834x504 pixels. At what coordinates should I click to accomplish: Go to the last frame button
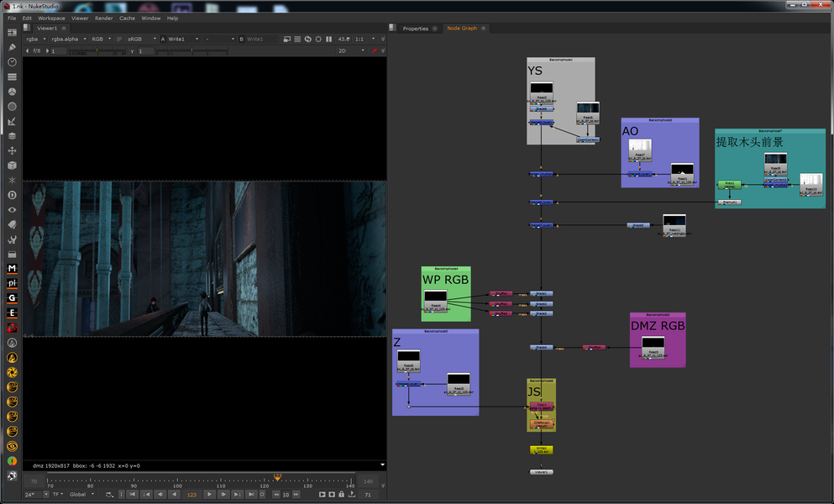(x=250, y=495)
